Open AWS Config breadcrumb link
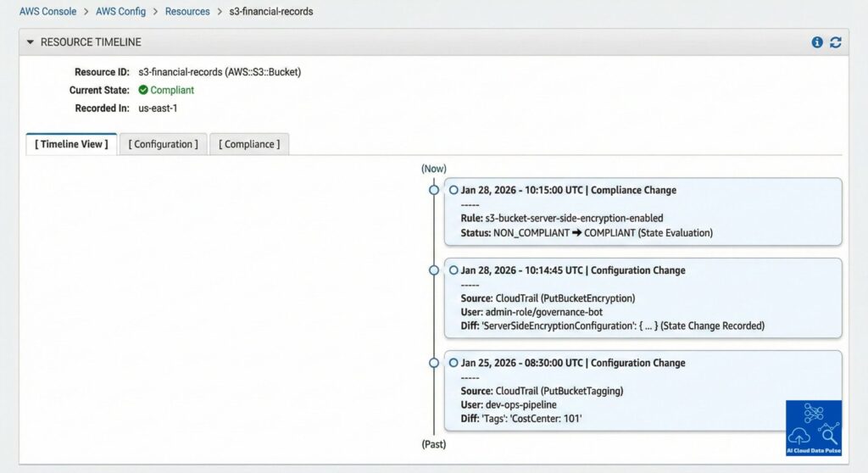The image size is (868, 473). (120, 11)
